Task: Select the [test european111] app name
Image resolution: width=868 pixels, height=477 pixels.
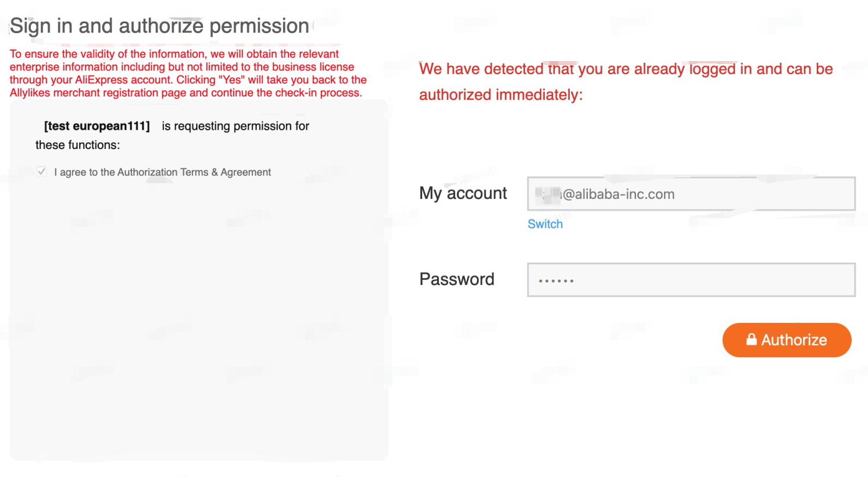Action: (x=97, y=126)
